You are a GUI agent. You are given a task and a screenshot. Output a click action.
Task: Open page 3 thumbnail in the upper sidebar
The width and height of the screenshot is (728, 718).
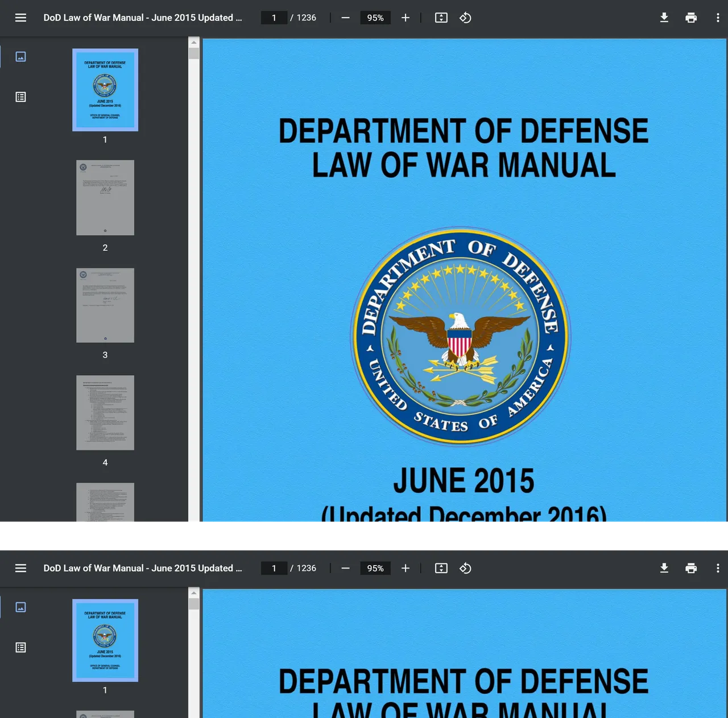105,305
